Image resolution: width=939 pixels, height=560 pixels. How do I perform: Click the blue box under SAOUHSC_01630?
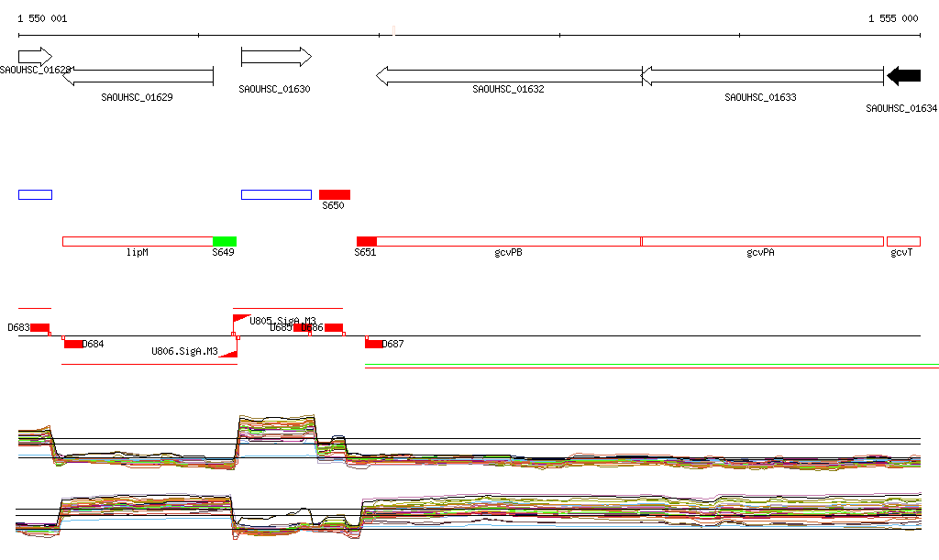[x=276, y=194]
